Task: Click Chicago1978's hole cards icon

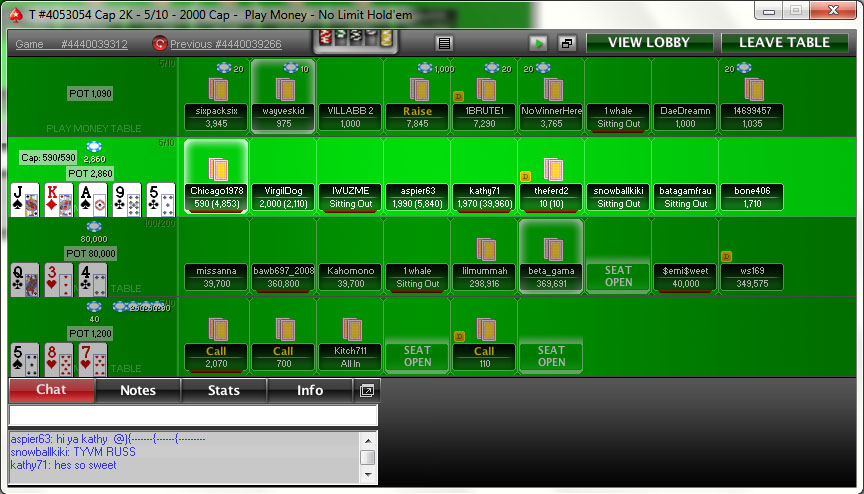Action: [x=216, y=168]
